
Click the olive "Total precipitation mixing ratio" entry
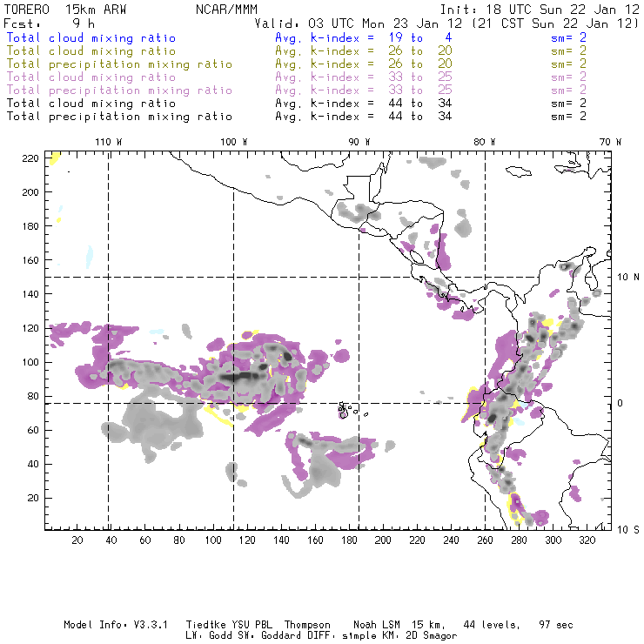pos(119,64)
